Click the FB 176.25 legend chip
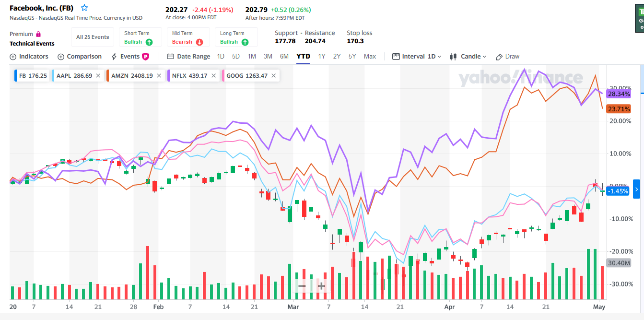The width and height of the screenshot is (644, 320). (33, 76)
